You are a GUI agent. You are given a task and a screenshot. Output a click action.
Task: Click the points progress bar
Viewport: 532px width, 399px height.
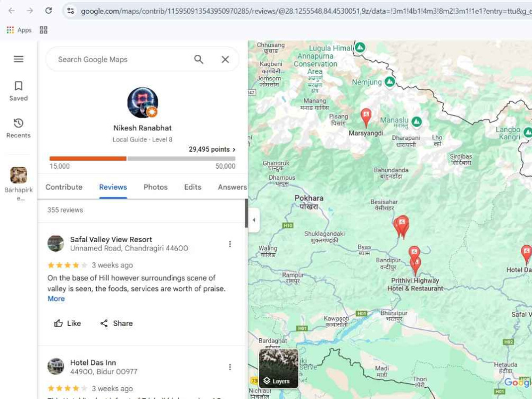click(x=143, y=159)
